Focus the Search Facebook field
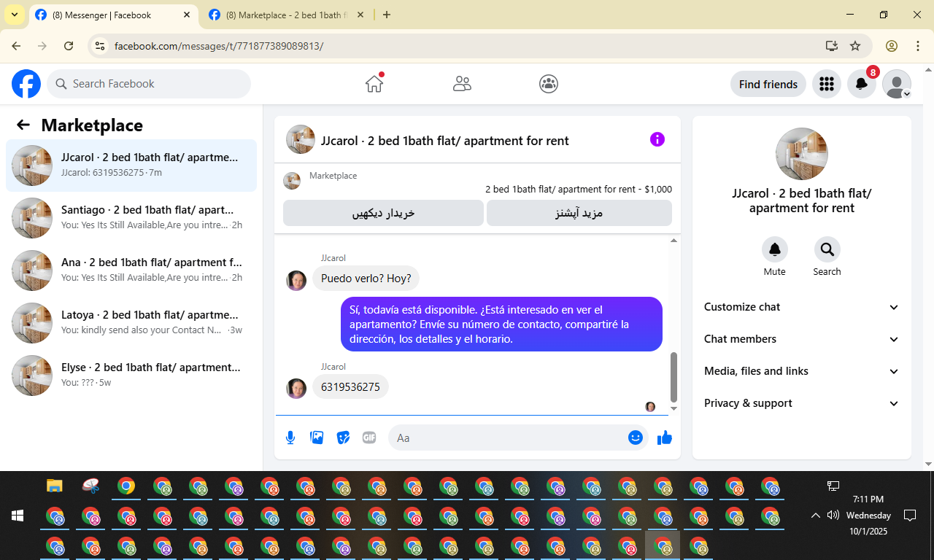 149,84
